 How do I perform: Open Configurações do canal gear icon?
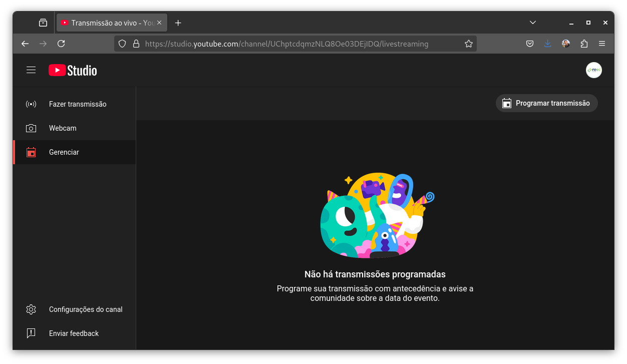31,309
